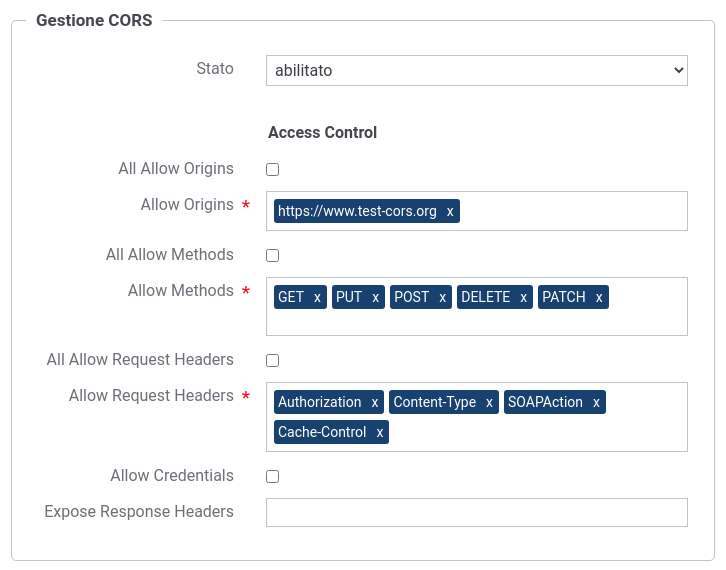Tick All Allow Request Headers checkbox
The image size is (726, 570).
273,361
